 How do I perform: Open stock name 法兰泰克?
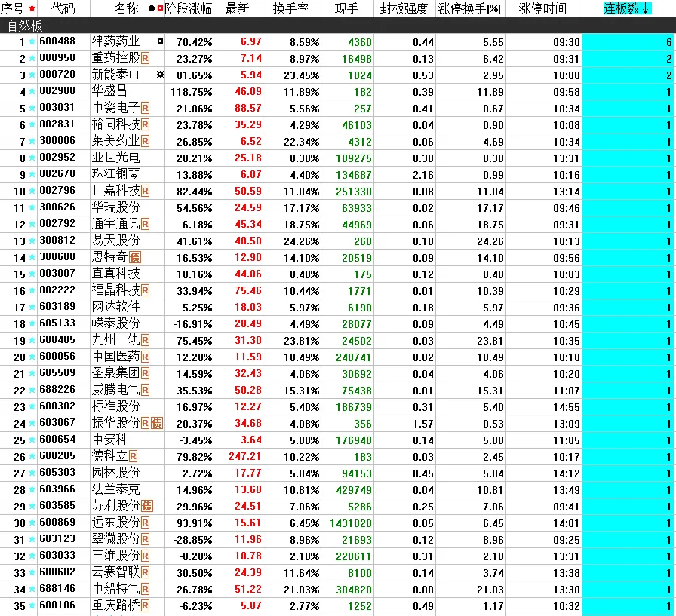pyautogui.click(x=116, y=489)
